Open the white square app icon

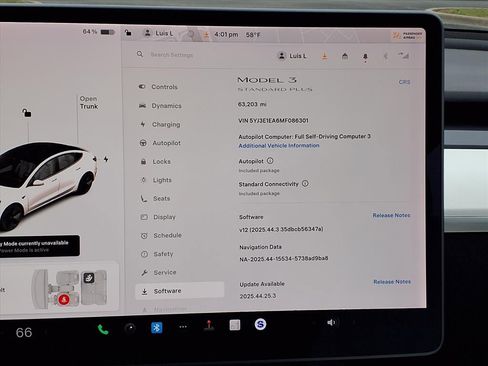tap(235, 325)
